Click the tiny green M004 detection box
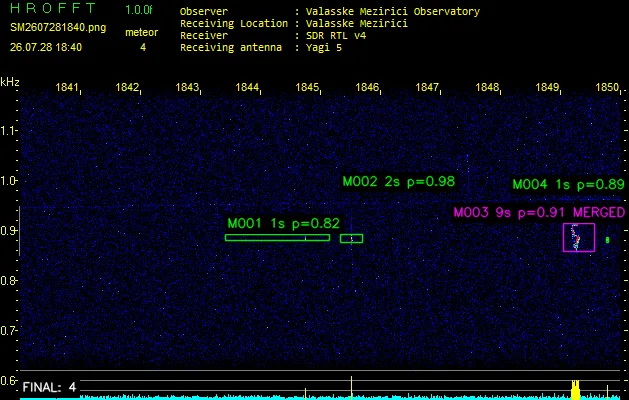The image size is (629, 400). [x=607, y=240]
